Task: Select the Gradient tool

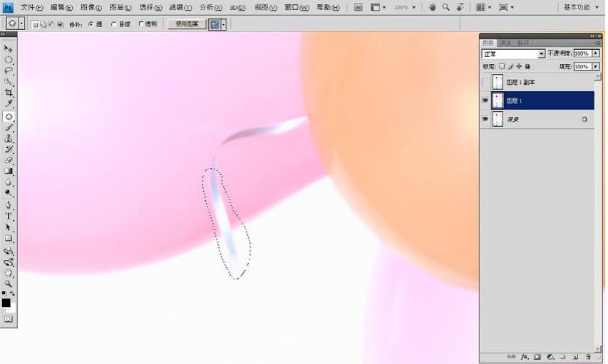Action: click(x=8, y=171)
